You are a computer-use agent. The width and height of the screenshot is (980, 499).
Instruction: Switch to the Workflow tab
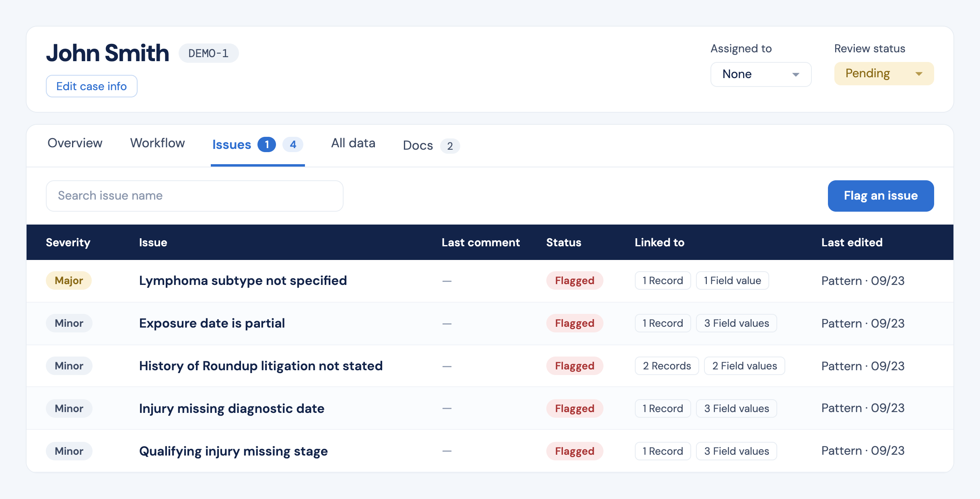[x=157, y=143]
